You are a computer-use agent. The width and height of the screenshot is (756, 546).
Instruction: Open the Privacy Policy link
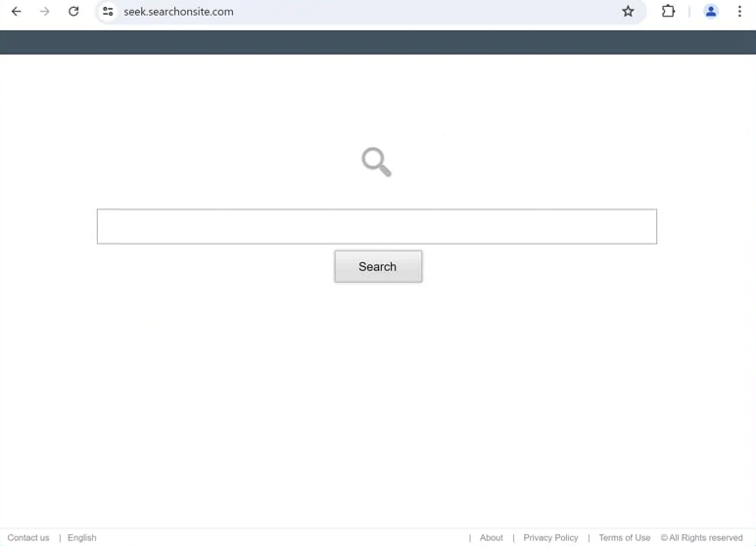click(x=550, y=538)
